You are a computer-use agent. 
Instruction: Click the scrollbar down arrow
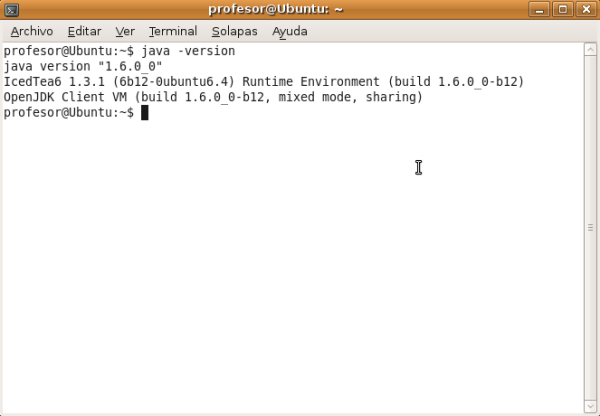click(x=590, y=407)
